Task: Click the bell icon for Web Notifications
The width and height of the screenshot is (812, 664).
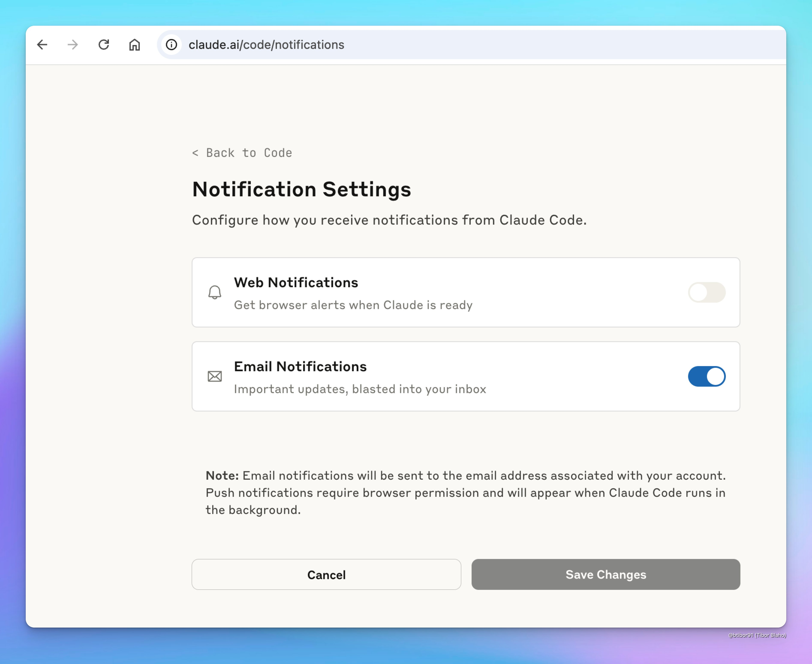Action: click(x=215, y=293)
